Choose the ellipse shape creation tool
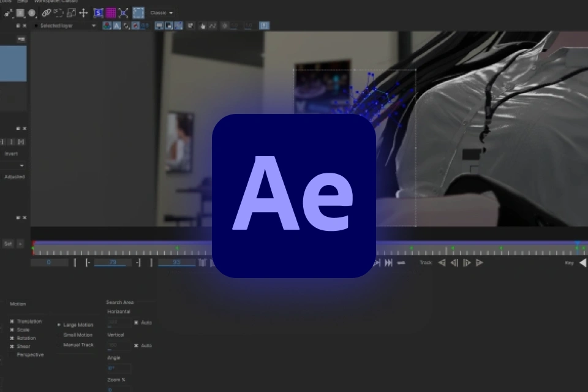 coord(32,13)
